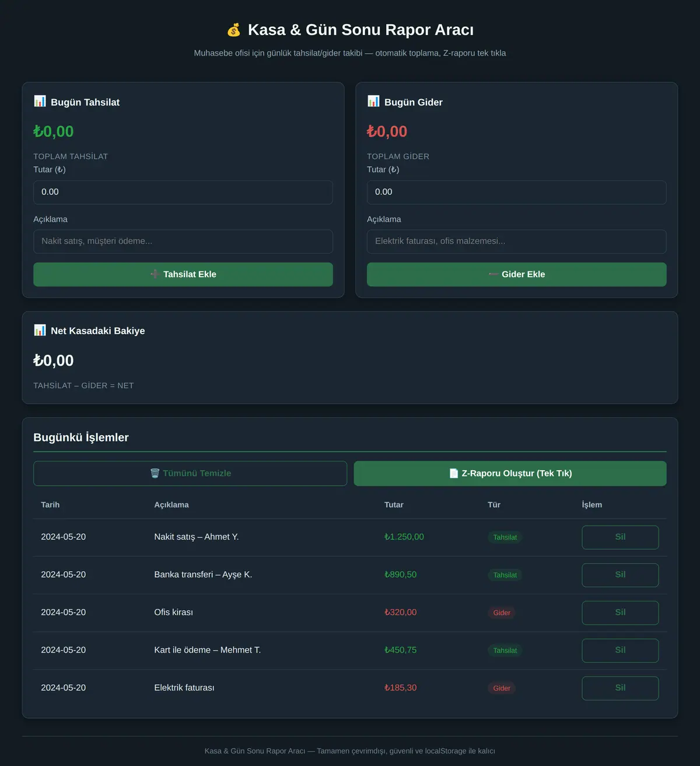Select the ₺320,00 amount cell
The height and width of the screenshot is (766, 700).
(401, 612)
